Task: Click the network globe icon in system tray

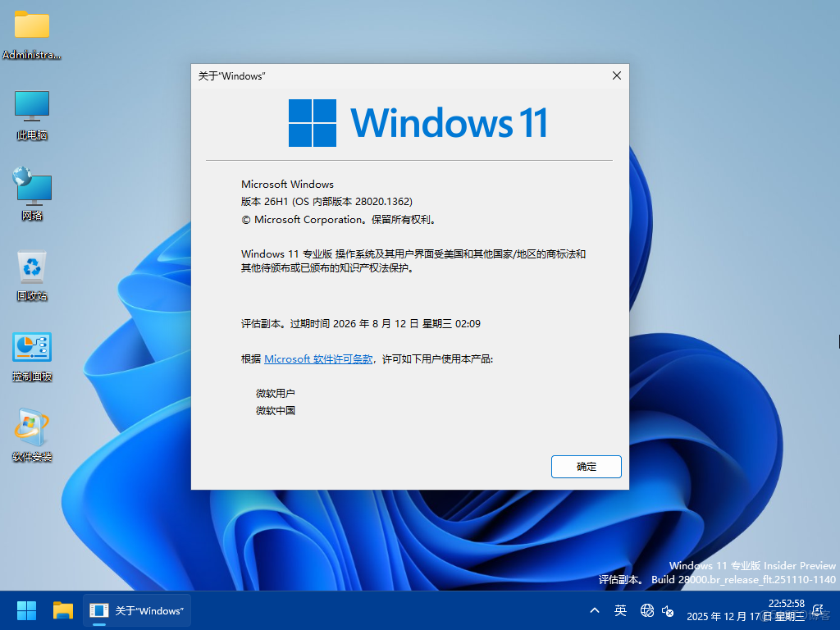Action: (x=646, y=610)
